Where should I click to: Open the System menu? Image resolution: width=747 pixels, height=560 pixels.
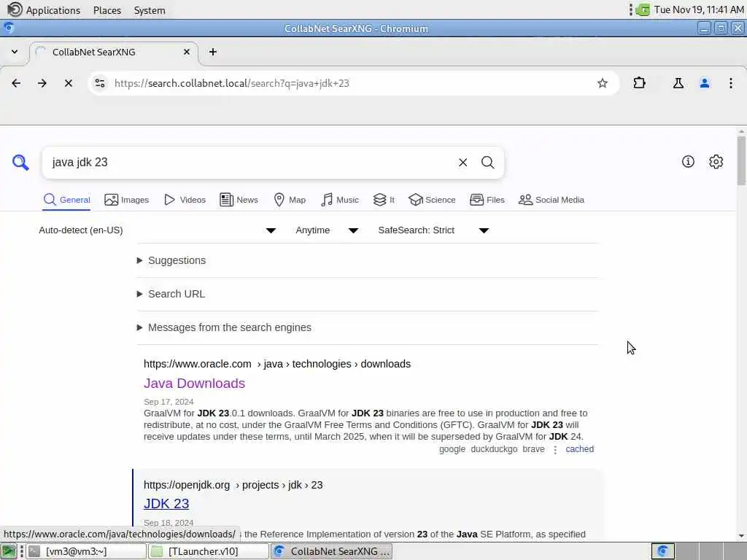[x=150, y=10]
